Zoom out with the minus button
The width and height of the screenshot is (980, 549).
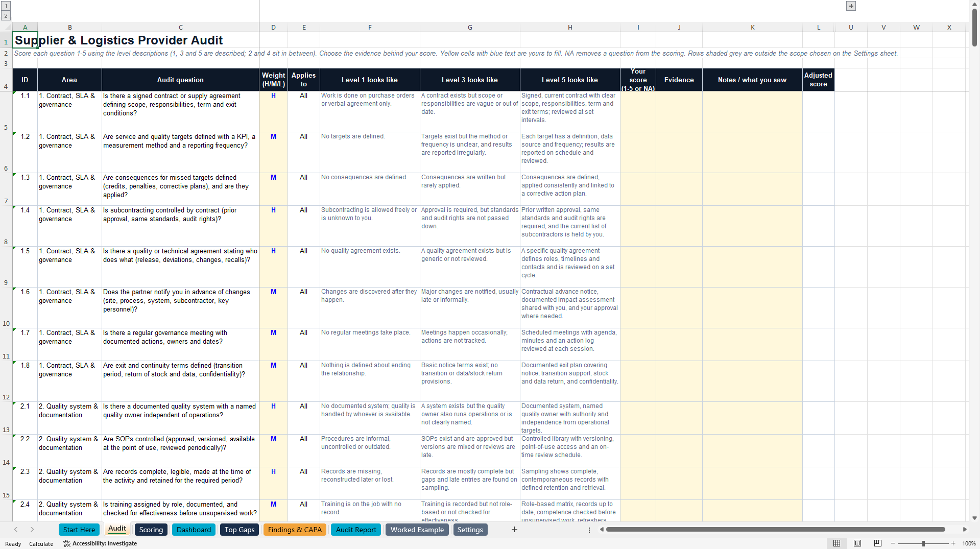(894, 543)
